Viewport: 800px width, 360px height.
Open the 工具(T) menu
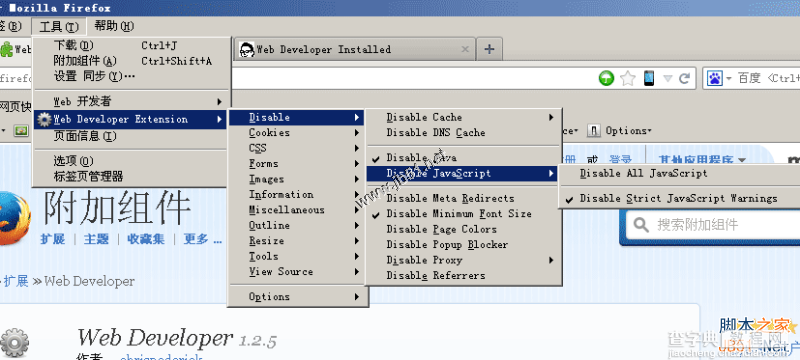[59, 27]
